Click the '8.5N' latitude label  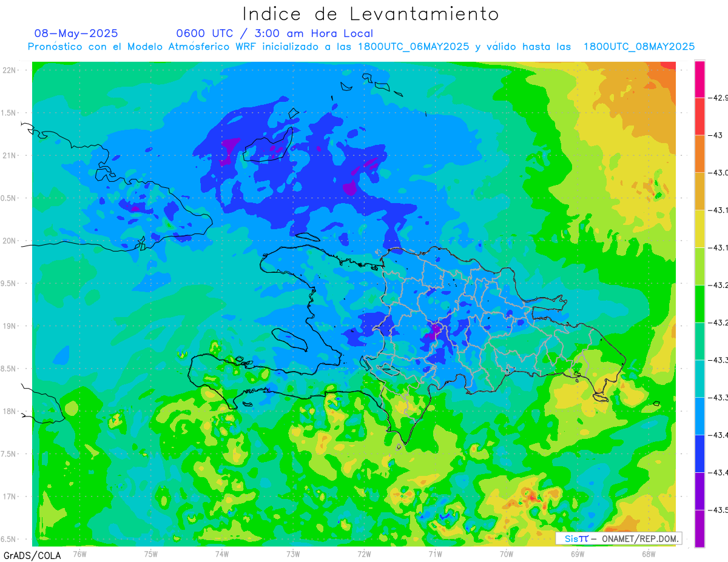click(8, 369)
